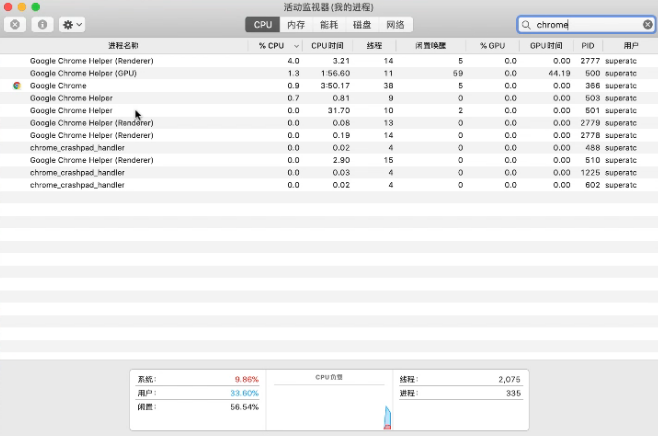Screen dimensions: 658x436
Task: Click the system CPU value 9.86%
Action: tap(246, 379)
